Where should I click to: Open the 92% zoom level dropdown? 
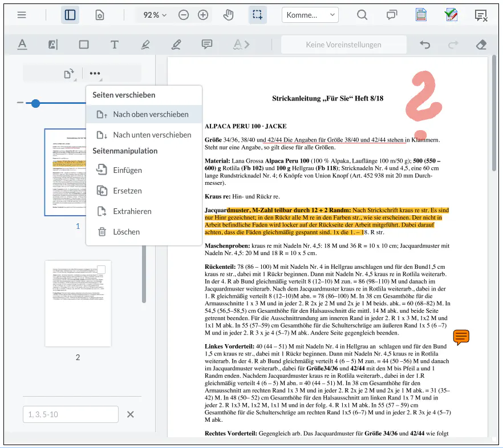[155, 15]
